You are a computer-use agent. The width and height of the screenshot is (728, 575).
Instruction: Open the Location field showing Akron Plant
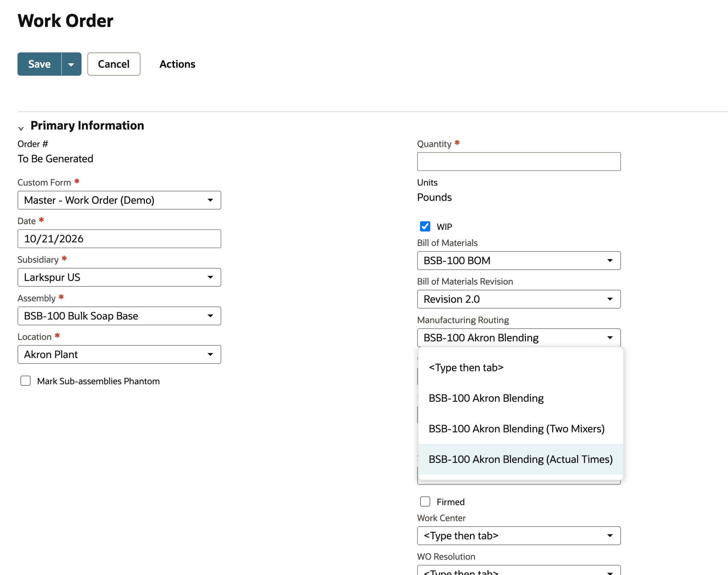[119, 354]
